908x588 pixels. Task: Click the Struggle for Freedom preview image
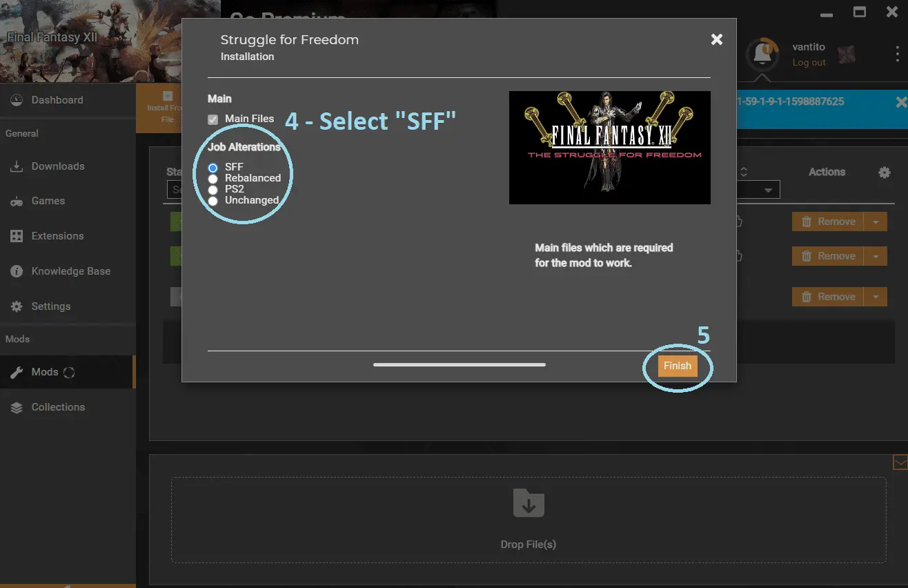610,148
